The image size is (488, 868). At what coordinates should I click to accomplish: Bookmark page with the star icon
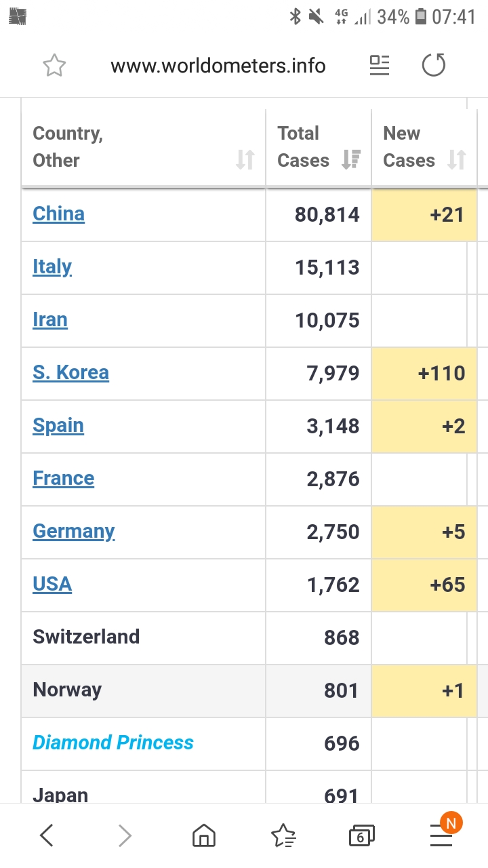click(x=54, y=66)
